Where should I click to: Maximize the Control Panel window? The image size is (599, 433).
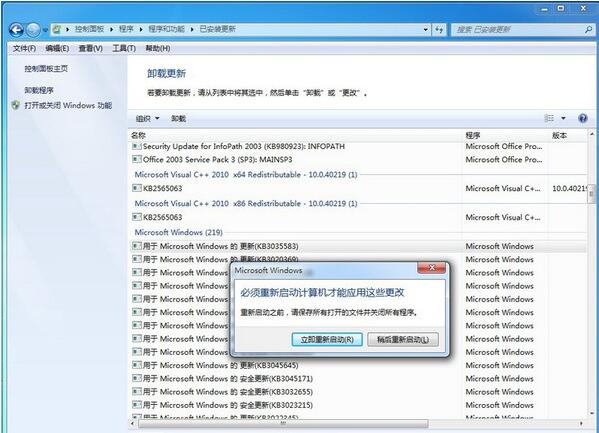click(x=561, y=8)
